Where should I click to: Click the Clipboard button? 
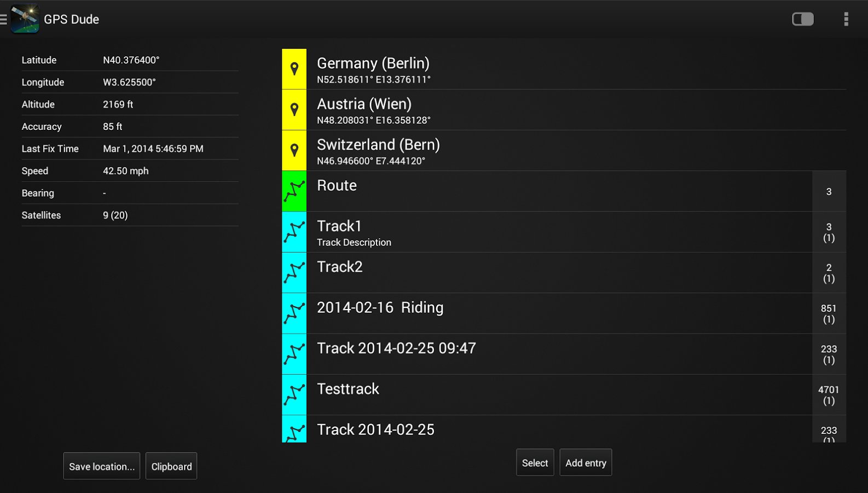pos(171,466)
